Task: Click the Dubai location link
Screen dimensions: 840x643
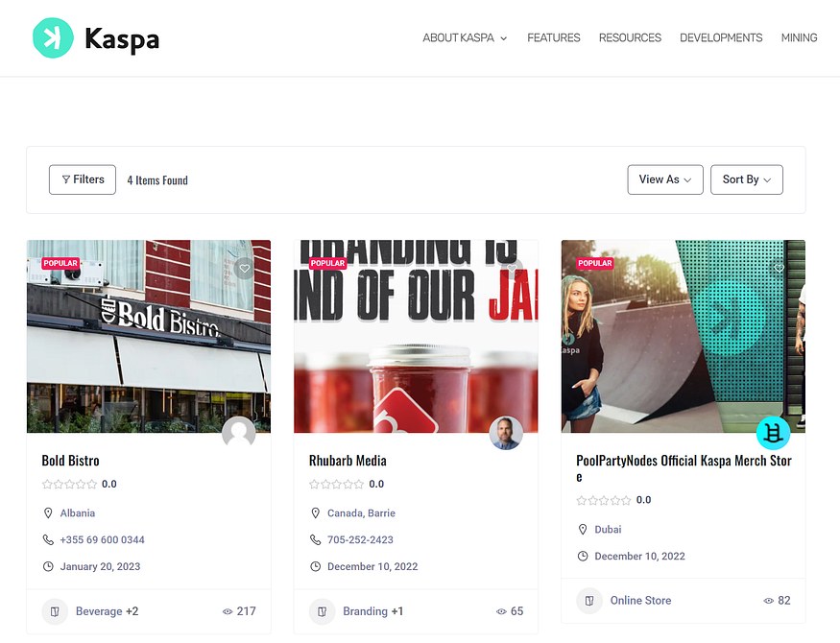Action: (608, 529)
